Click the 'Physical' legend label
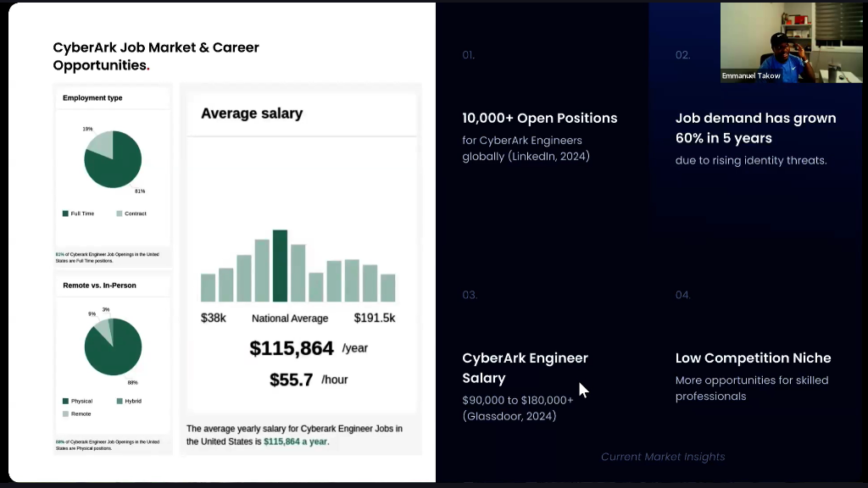The width and height of the screenshot is (868, 488). click(82, 401)
